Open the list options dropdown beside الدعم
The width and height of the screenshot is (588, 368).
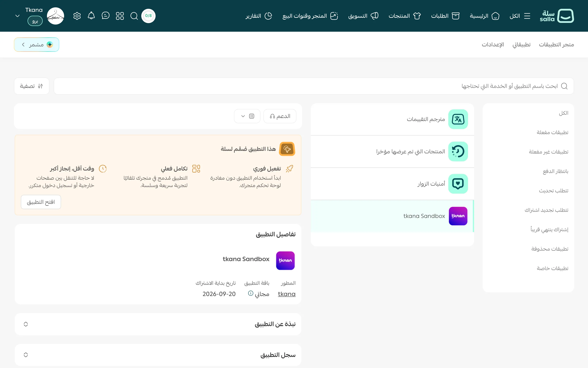point(247,116)
